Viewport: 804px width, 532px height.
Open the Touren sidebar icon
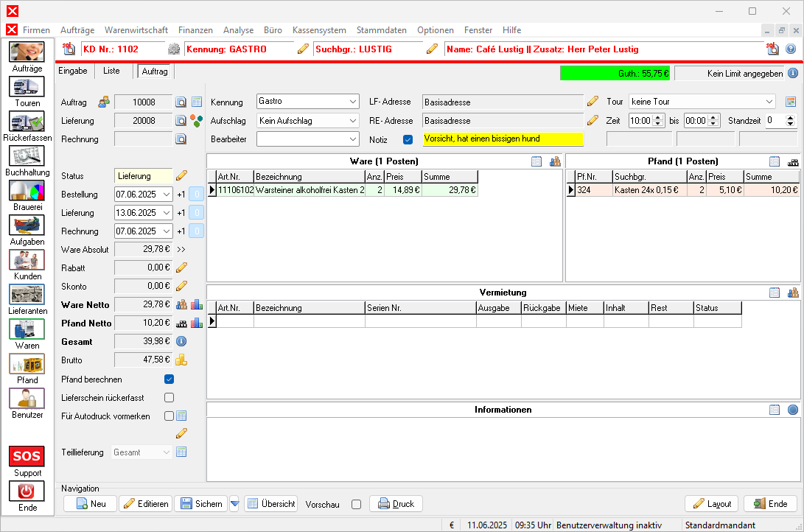[x=27, y=87]
